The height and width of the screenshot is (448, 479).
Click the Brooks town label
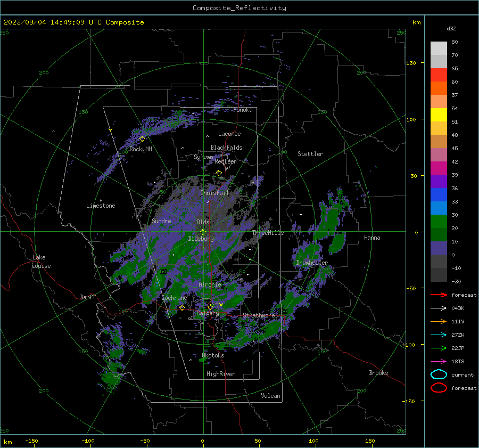click(378, 373)
